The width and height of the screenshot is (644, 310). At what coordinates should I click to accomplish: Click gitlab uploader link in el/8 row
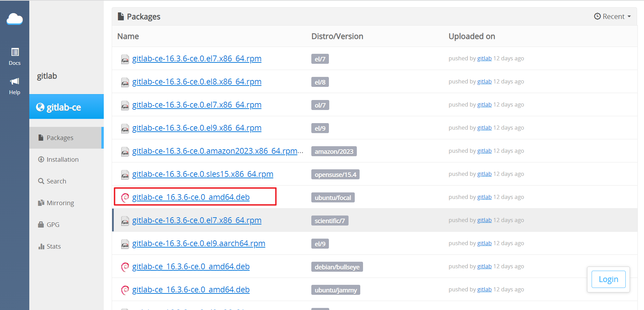point(484,81)
